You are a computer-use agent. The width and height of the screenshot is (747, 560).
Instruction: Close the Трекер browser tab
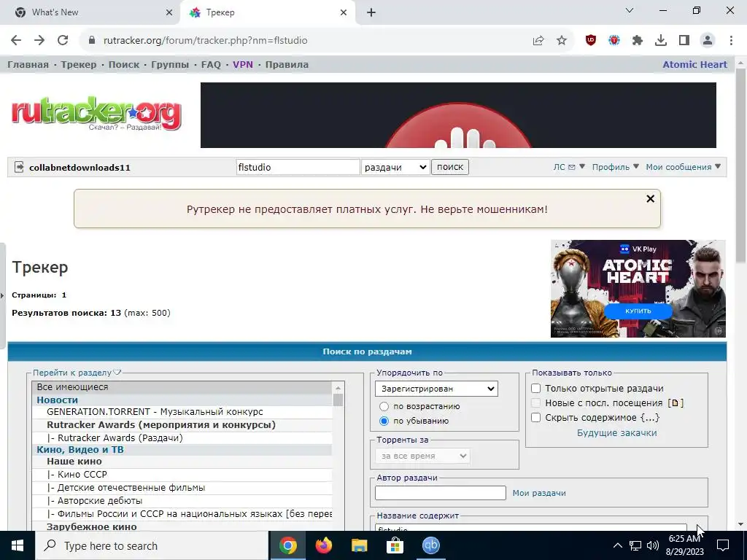(x=344, y=12)
